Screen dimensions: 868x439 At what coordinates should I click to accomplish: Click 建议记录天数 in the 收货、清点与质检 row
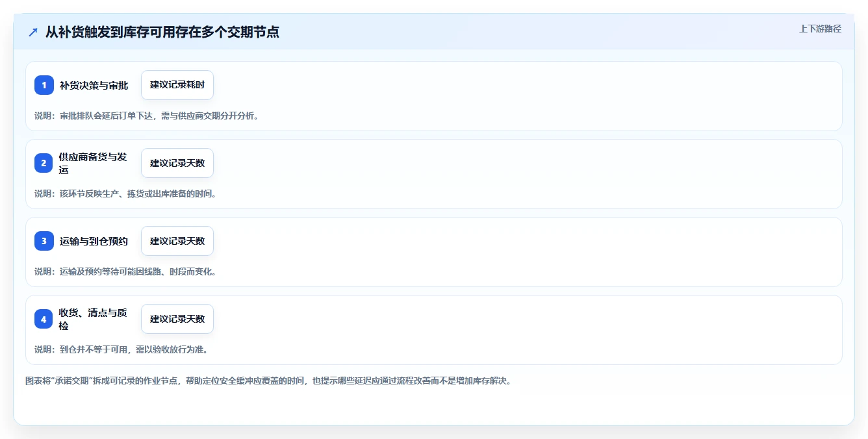[x=177, y=319]
